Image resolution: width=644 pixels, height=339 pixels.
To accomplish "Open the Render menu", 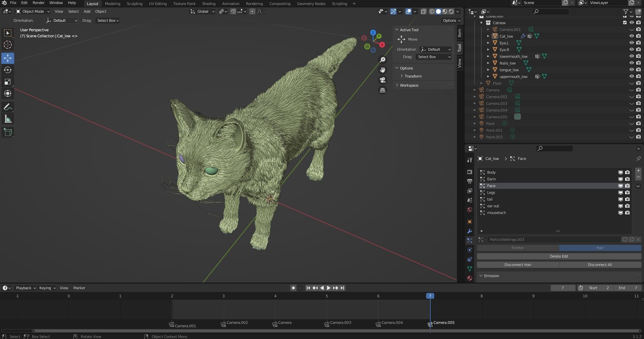I will (38, 3).
